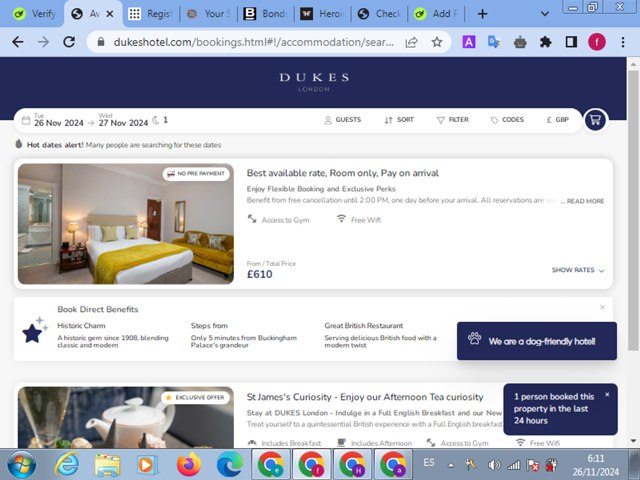Open the media player from the taskbar

(147, 464)
